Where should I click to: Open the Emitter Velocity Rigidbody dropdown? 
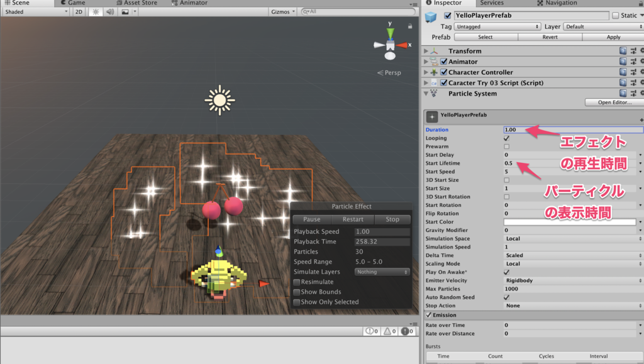[574, 280]
